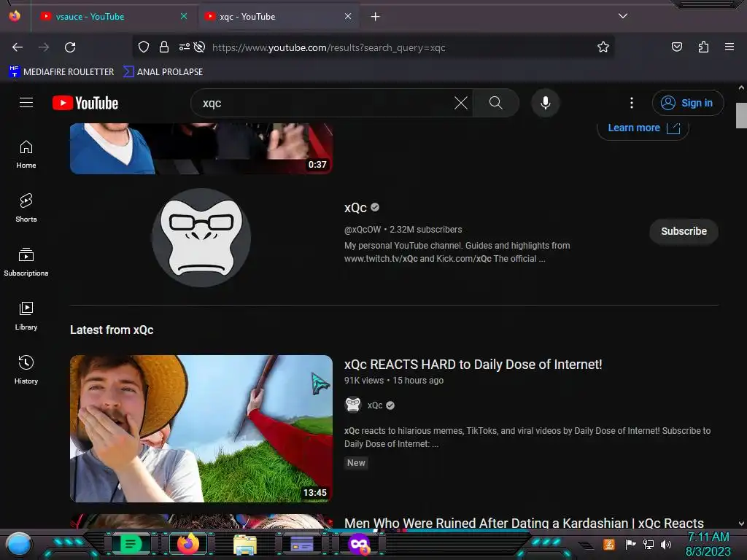This screenshot has width=747, height=560.
Task: Switch to the vsauce - YouTube tab
Action: 112,17
